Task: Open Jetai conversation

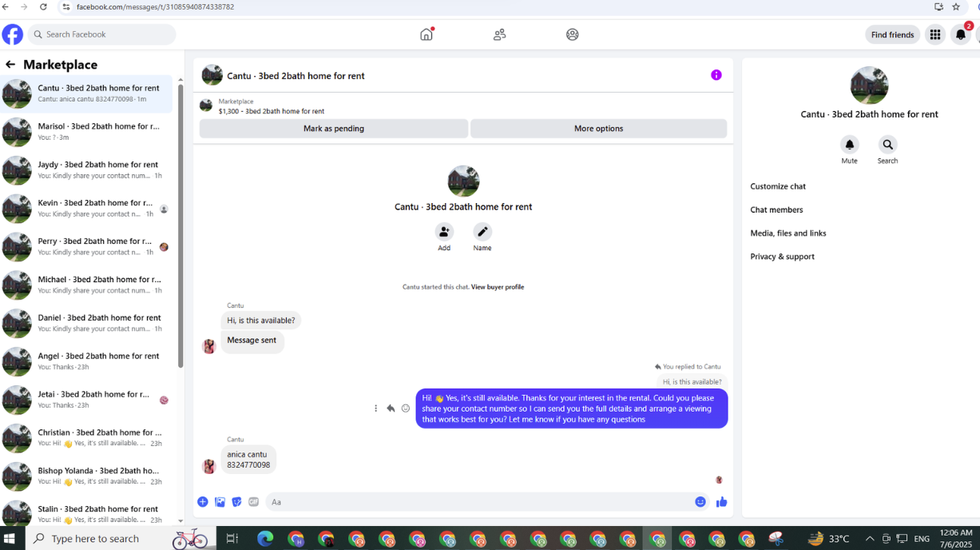Action: (86, 400)
